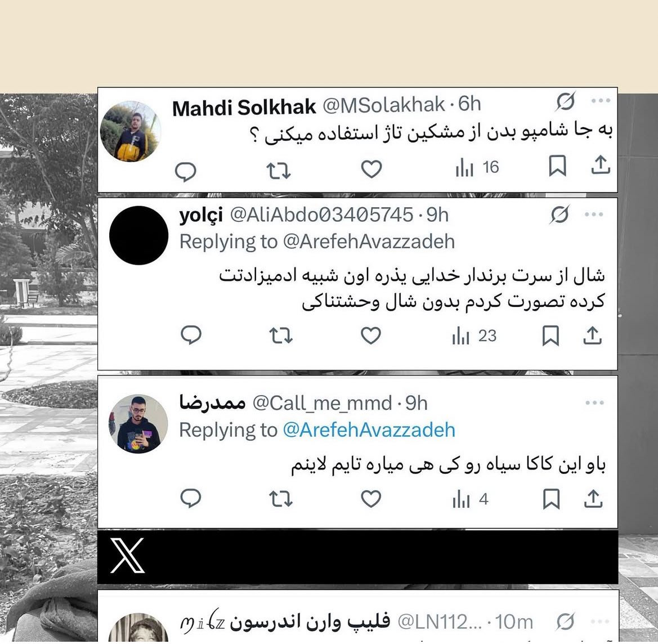Open reply box on yolçi's tweet
658x644 pixels.
point(191,335)
